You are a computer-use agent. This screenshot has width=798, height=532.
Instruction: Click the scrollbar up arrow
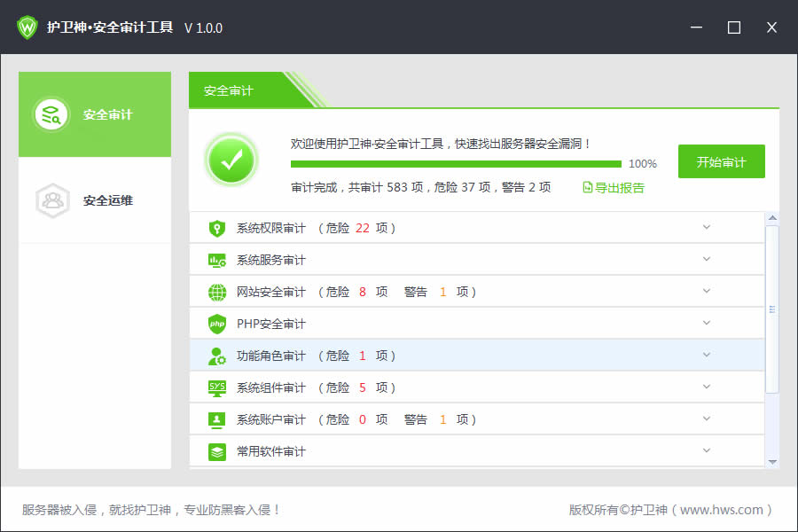tap(772, 218)
